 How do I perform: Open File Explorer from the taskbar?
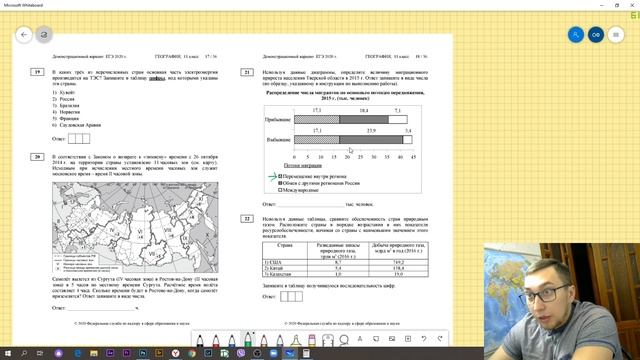coord(94,353)
